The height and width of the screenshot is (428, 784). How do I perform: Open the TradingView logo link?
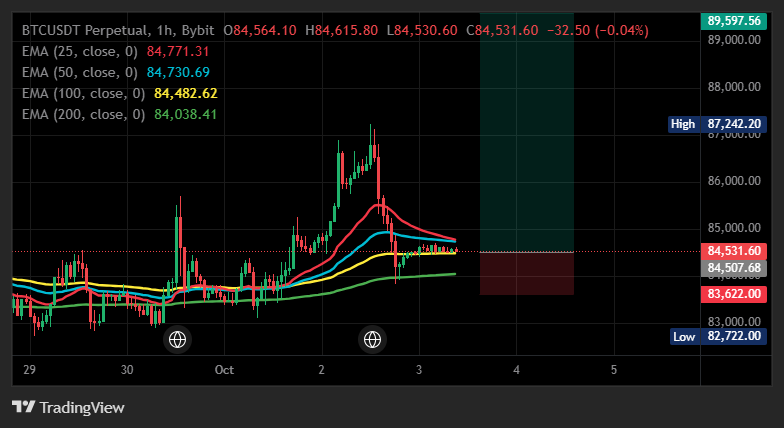68,408
